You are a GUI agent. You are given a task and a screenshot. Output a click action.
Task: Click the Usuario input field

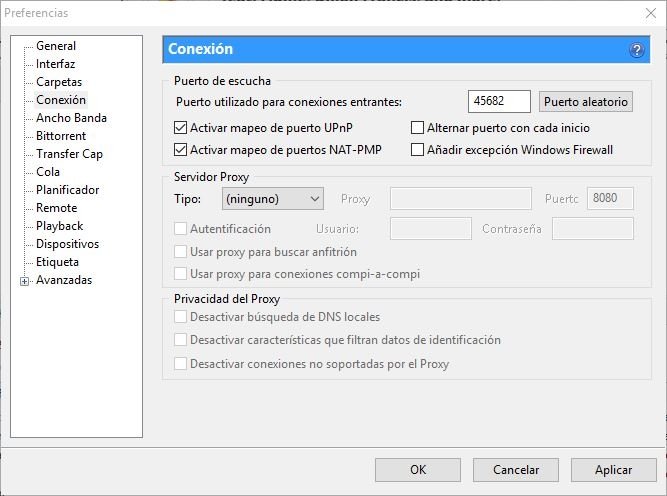point(430,228)
